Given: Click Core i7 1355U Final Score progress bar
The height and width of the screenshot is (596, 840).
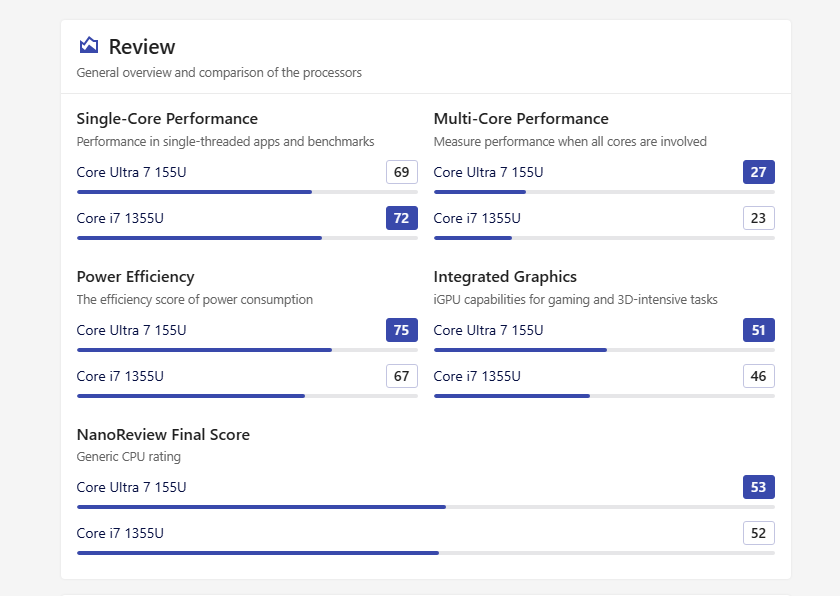Looking at the screenshot, I should point(425,552).
